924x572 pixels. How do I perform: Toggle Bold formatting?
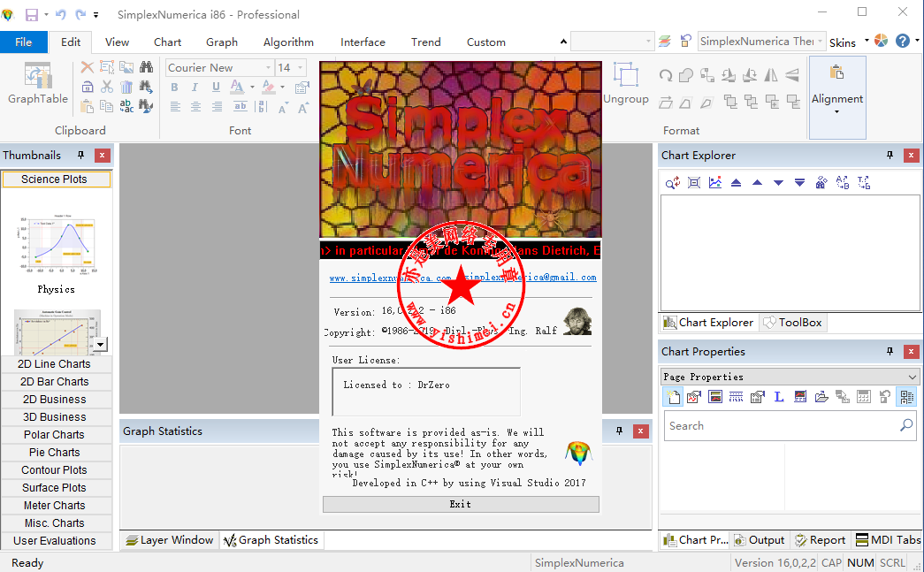click(x=174, y=88)
